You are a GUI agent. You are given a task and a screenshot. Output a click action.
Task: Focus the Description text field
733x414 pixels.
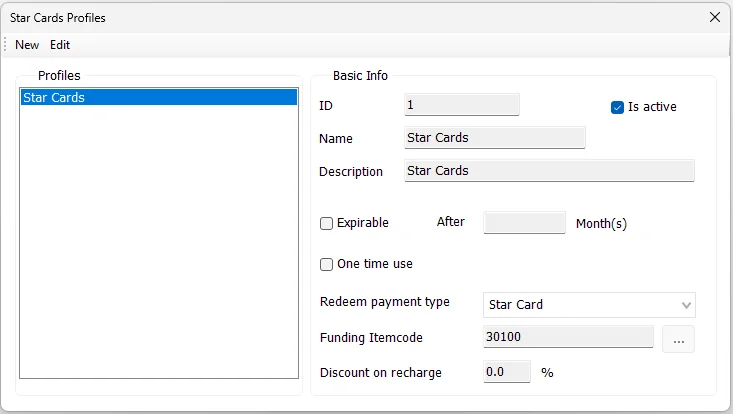click(x=549, y=171)
